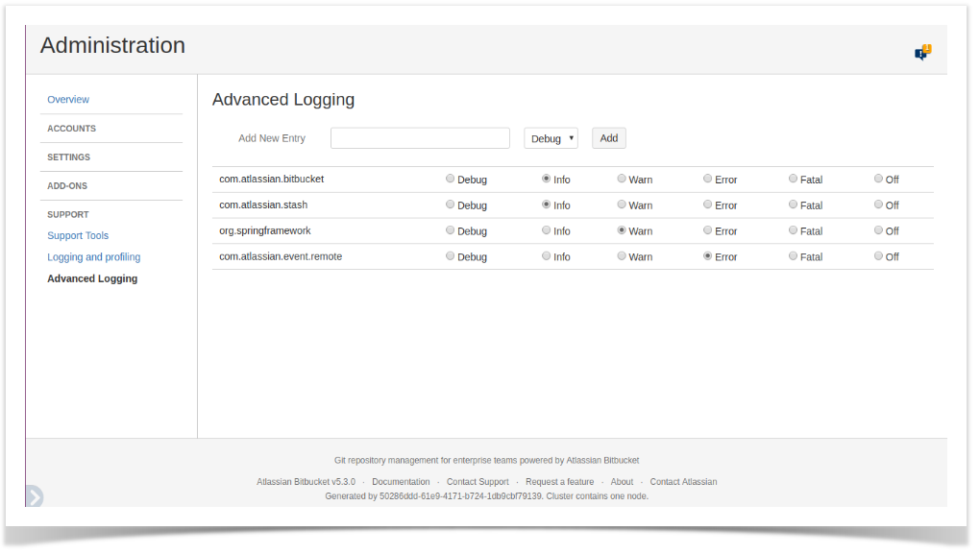The width and height of the screenshot is (980, 554).
Task: Expand sidebar with the chevron icon
Action: [35, 496]
